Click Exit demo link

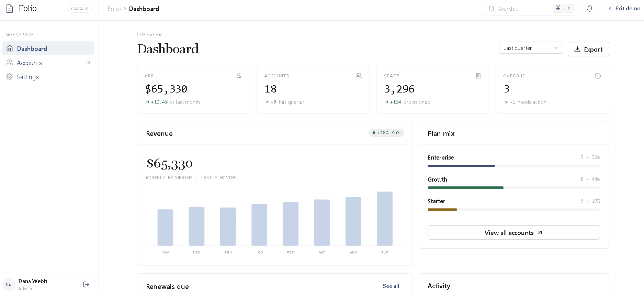(624, 9)
